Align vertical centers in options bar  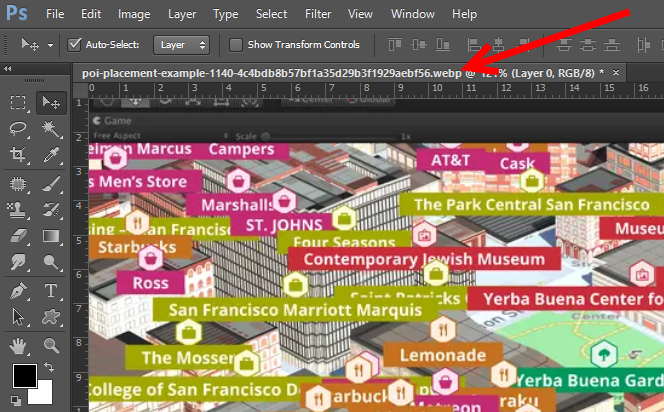click(x=419, y=44)
